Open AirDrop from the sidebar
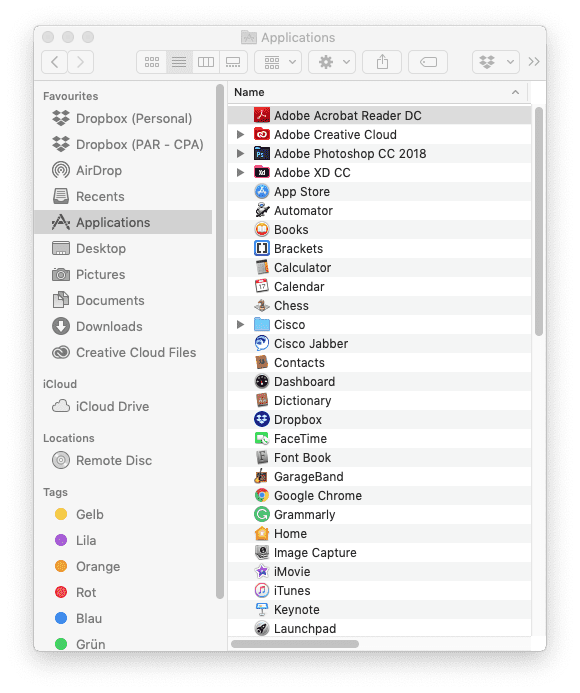The width and height of the screenshot is (580, 693). (123, 171)
